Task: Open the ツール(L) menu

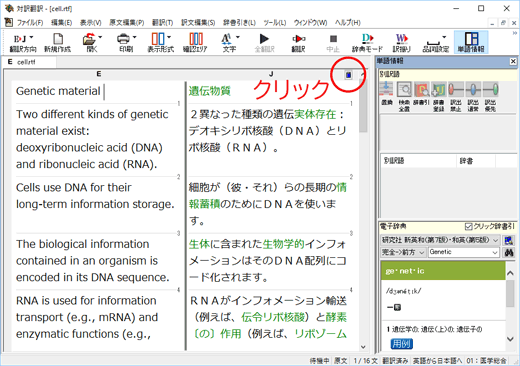Action: 275,23
